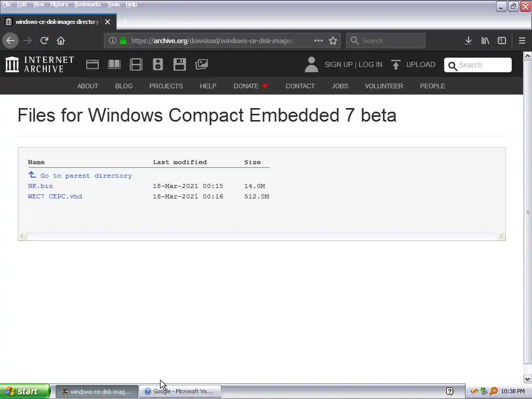Click the SIGN UP link

[x=338, y=64]
